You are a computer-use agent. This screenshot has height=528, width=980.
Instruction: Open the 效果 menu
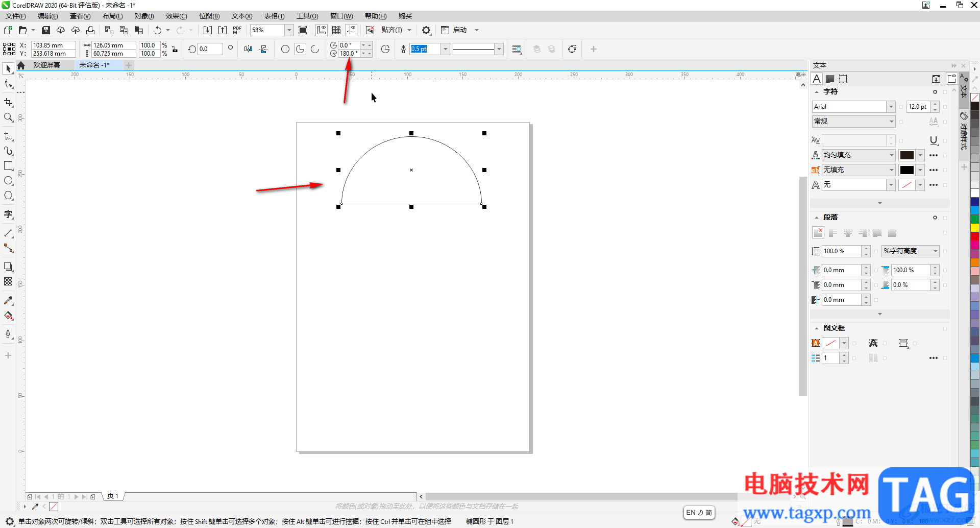pos(176,16)
